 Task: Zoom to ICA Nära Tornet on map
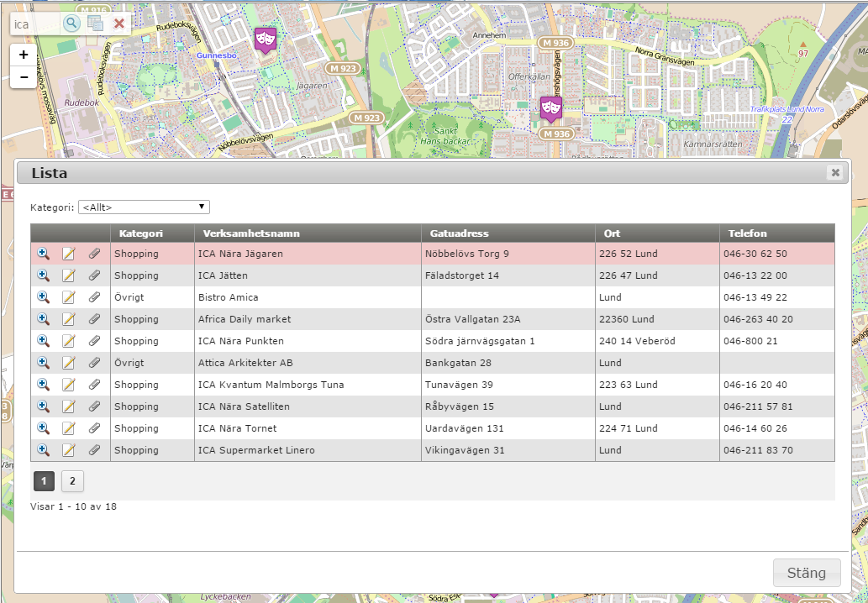click(x=43, y=428)
